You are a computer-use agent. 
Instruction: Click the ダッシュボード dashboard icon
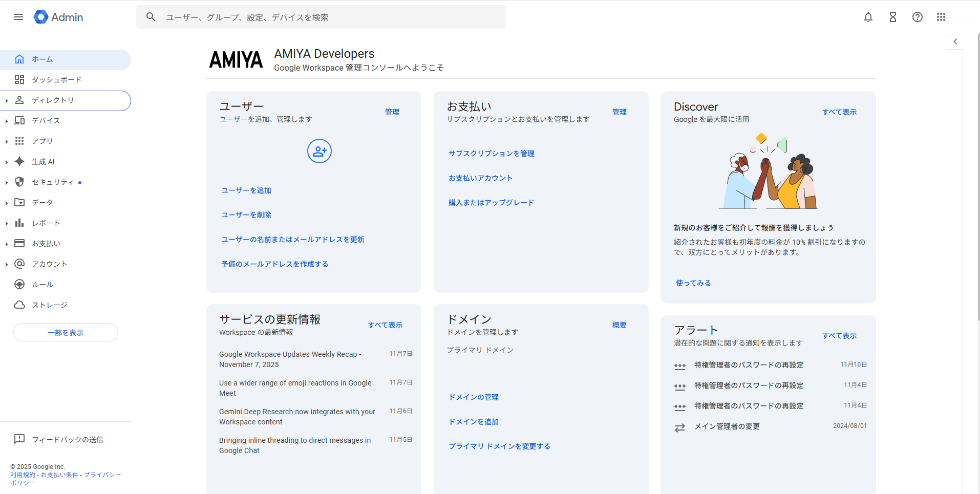pos(19,79)
